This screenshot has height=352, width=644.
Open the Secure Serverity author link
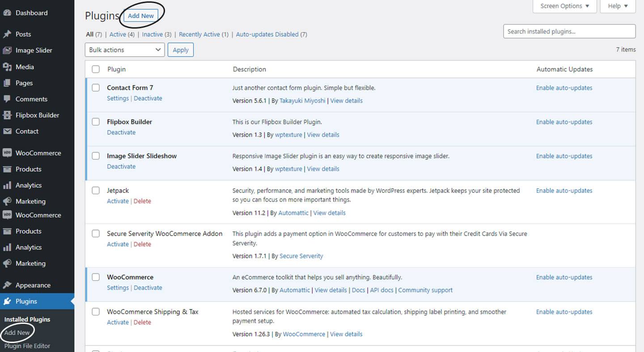coord(301,256)
